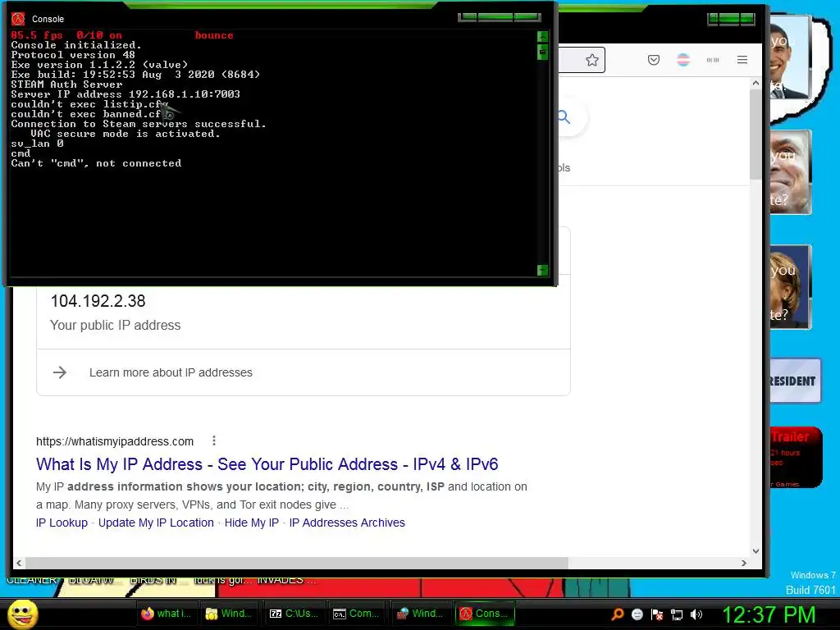Click the red "bounce" map name in Console
The image size is (840, 630).
tap(214, 35)
